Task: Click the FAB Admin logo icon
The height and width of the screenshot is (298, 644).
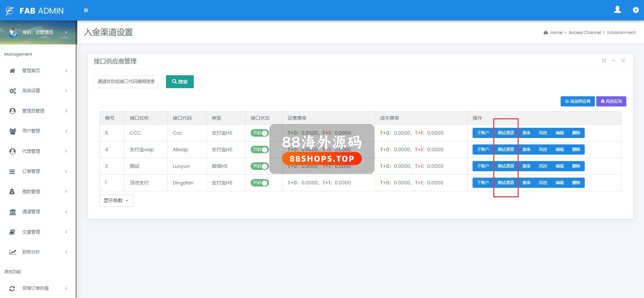Action: coord(10,11)
